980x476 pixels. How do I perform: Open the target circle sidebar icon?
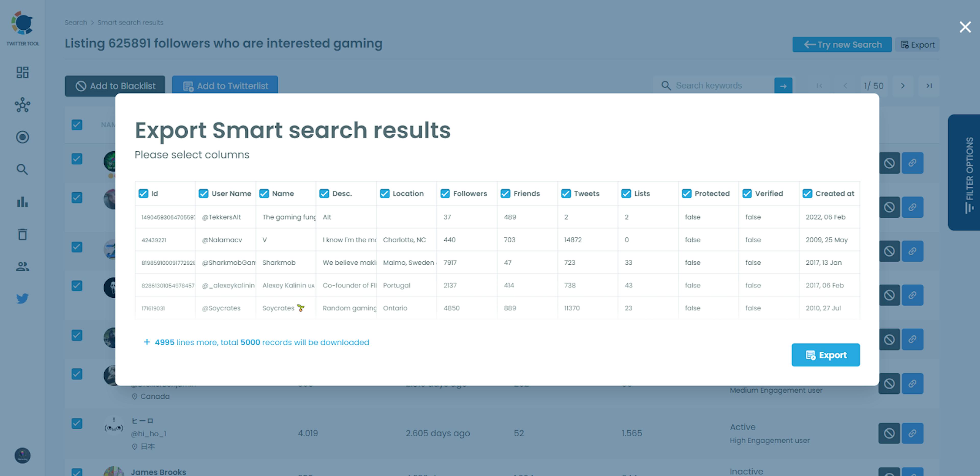pyautogui.click(x=22, y=137)
